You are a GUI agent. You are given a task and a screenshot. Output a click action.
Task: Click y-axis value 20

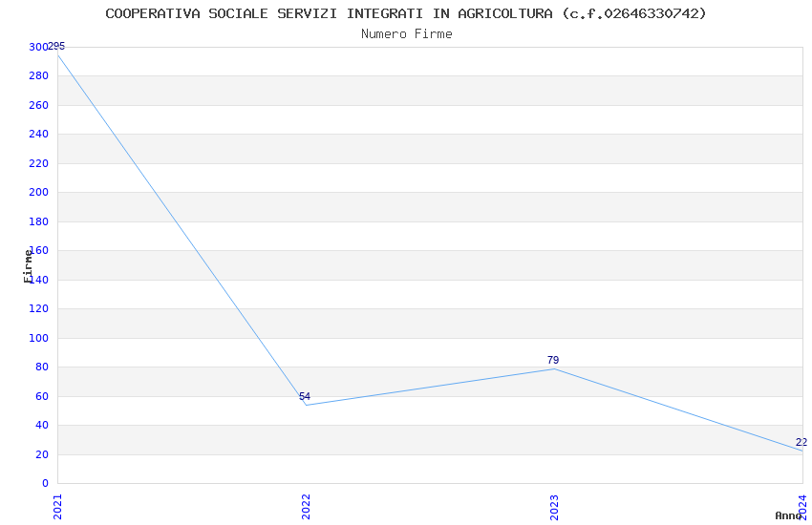tap(41, 454)
